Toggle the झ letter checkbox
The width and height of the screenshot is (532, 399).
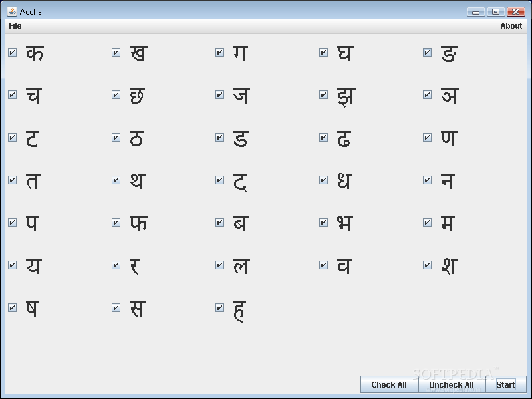(324, 94)
